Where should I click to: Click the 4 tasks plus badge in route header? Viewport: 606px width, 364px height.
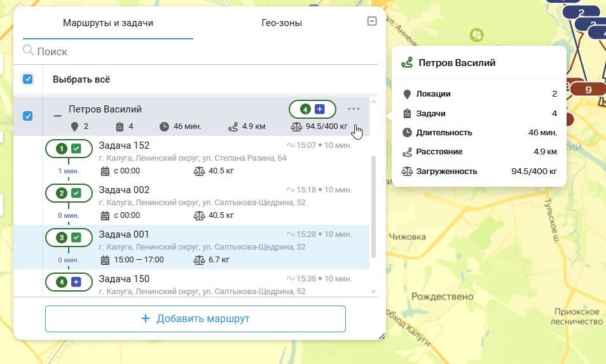pyautogui.click(x=312, y=109)
